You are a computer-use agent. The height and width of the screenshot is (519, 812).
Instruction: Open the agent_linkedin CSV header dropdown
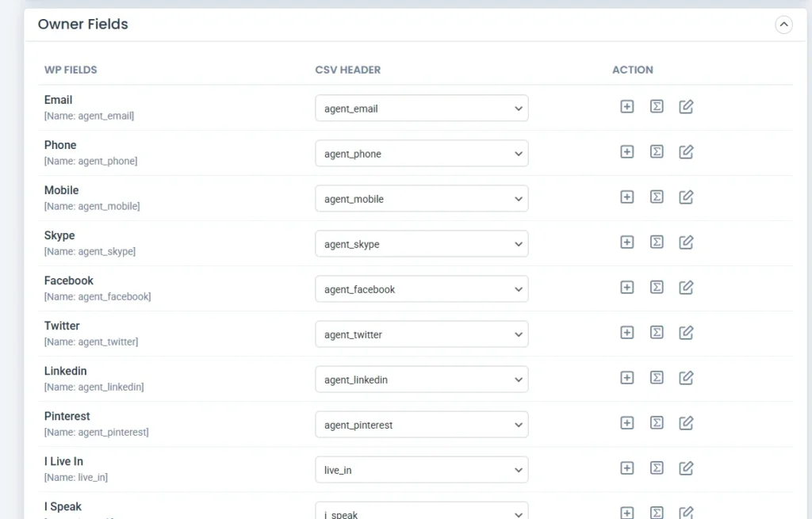click(421, 380)
